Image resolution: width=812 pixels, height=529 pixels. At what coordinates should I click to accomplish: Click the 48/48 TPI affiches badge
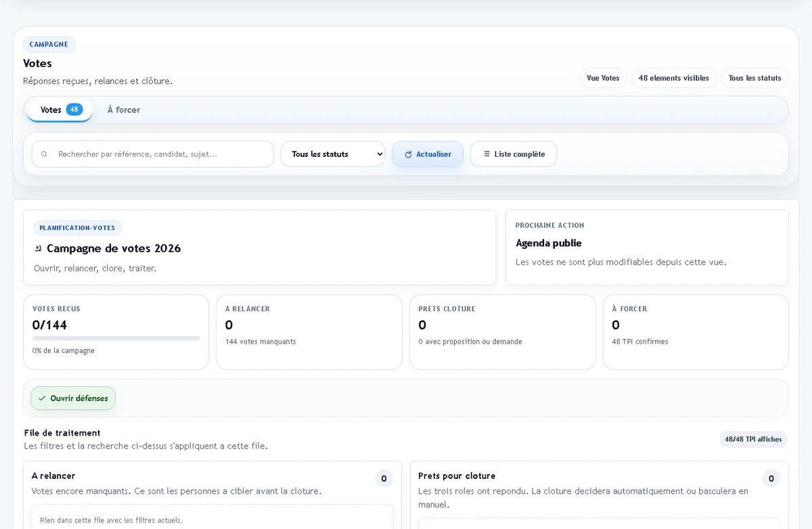[x=753, y=439]
